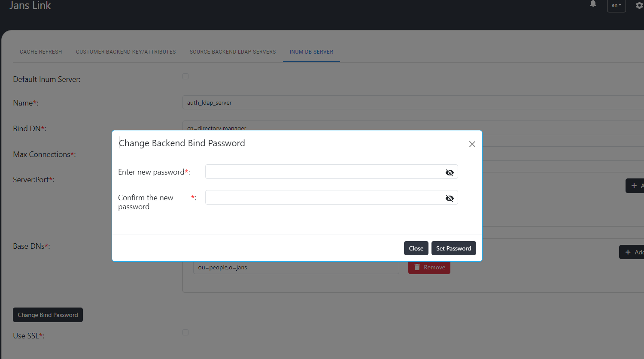Screen dimensions: 644x359
Task: Click the plus Add icon beside Server:Port
Action: 635,185
